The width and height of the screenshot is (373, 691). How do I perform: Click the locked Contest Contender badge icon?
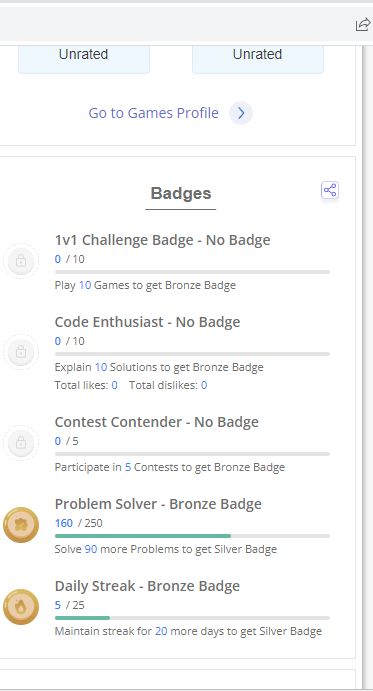click(21, 443)
